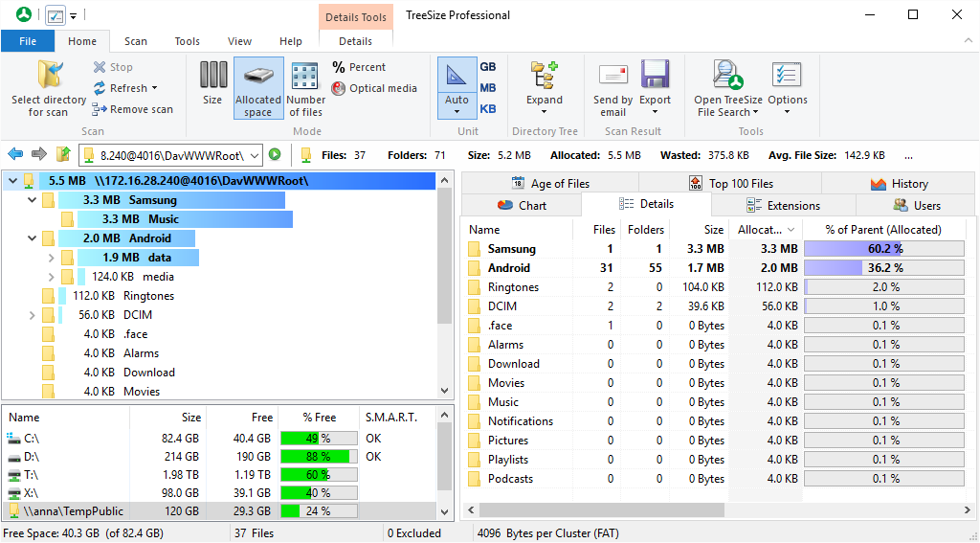Open the Refresh dropdown arrow
Image resolution: width=980 pixels, height=543 pixels.
[154, 88]
